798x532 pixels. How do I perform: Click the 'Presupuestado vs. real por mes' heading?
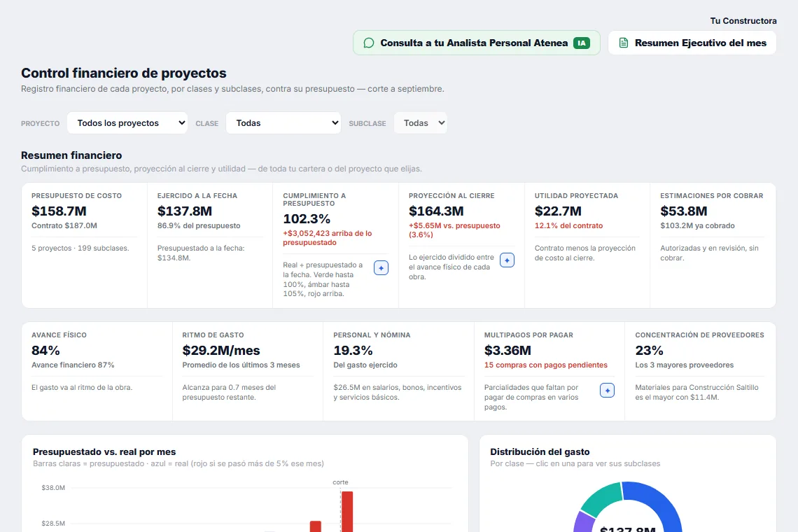pos(104,451)
